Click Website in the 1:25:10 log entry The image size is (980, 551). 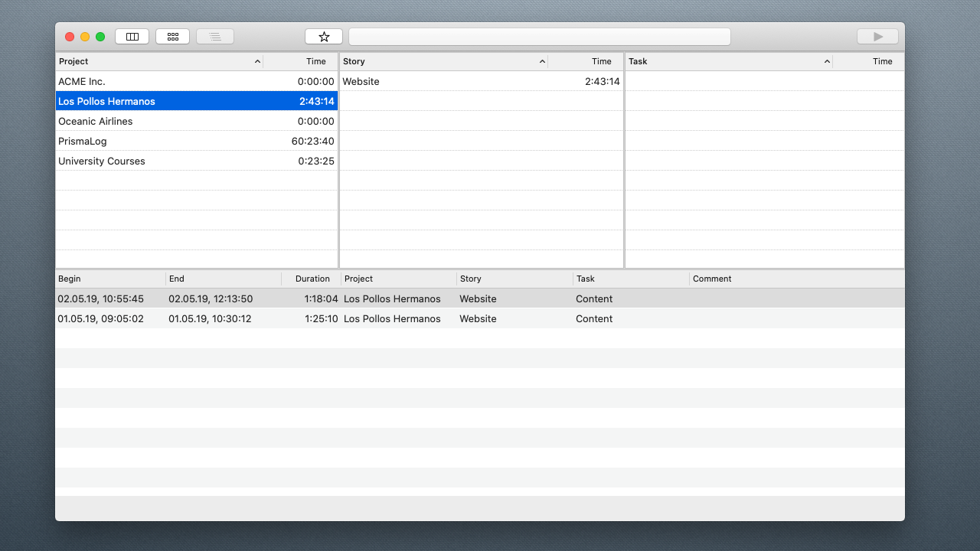click(x=478, y=318)
